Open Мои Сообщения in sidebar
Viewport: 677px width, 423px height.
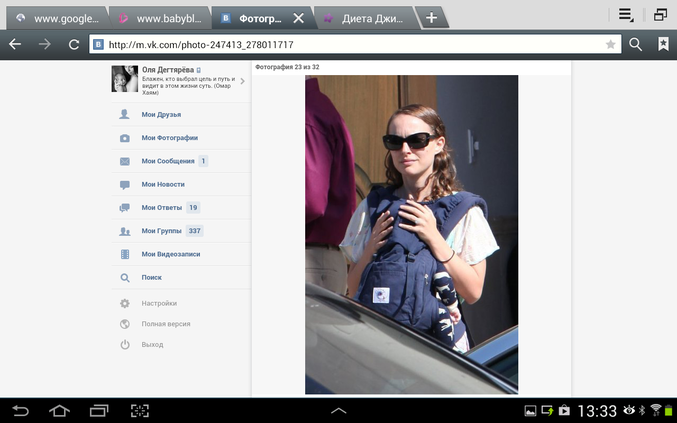pos(167,161)
